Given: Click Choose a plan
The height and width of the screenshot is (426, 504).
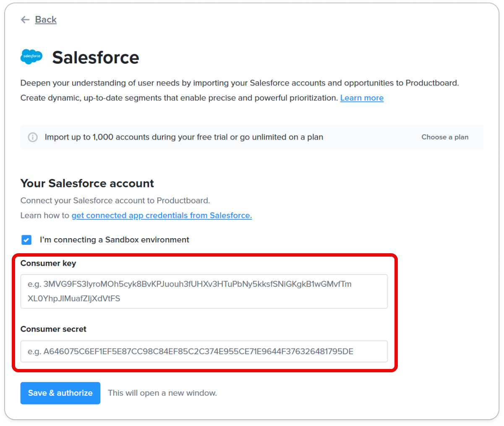Looking at the screenshot, I should tap(445, 137).
